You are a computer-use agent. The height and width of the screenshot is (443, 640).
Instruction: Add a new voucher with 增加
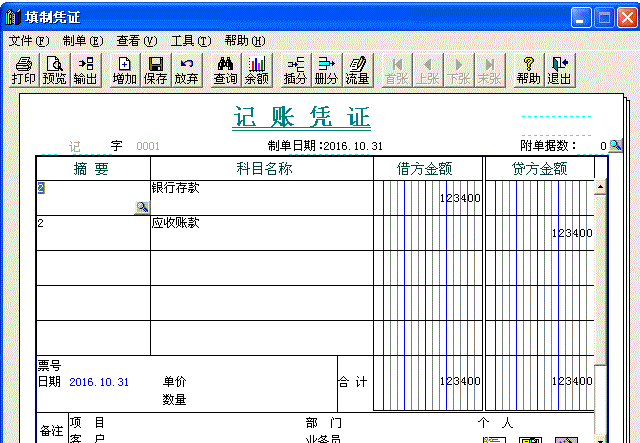point(124,70)
